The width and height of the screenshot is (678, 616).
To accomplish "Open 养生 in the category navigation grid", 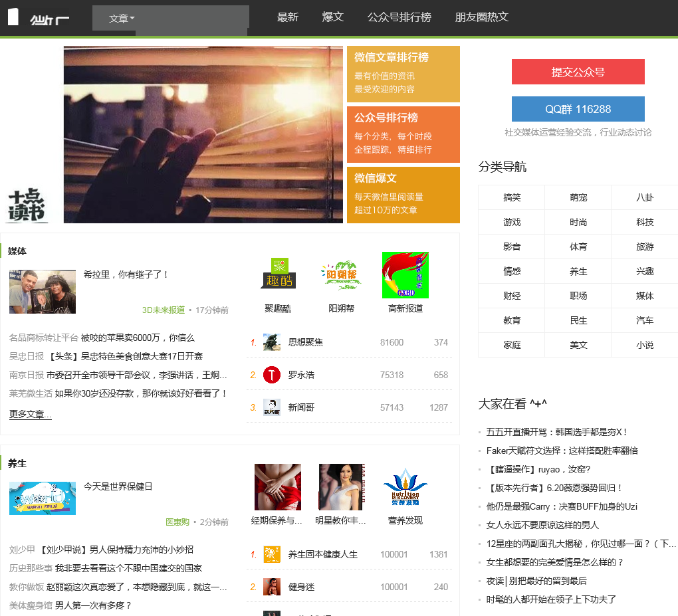I will pos(578,272).
